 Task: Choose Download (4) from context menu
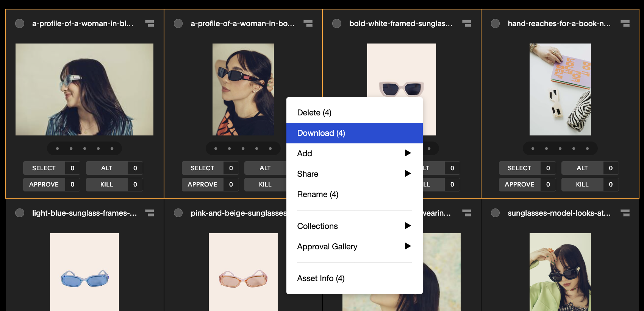coord(354,133)
